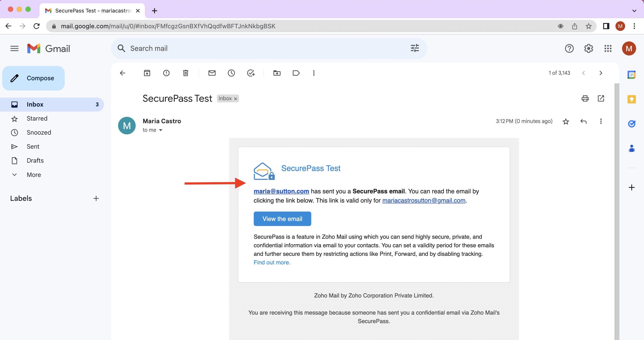The height and width of the screenshot is (340, 644).
Task: Add email to Tasks
Action: point(250,73)
